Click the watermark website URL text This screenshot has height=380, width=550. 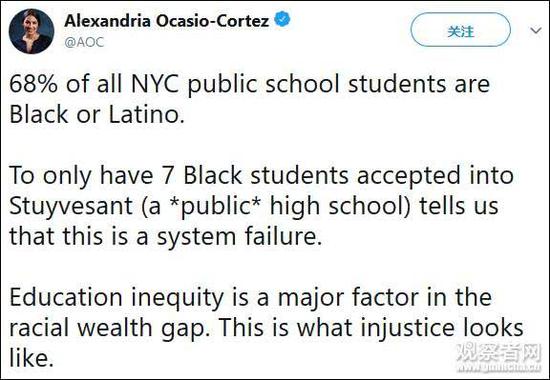[499, 368]
